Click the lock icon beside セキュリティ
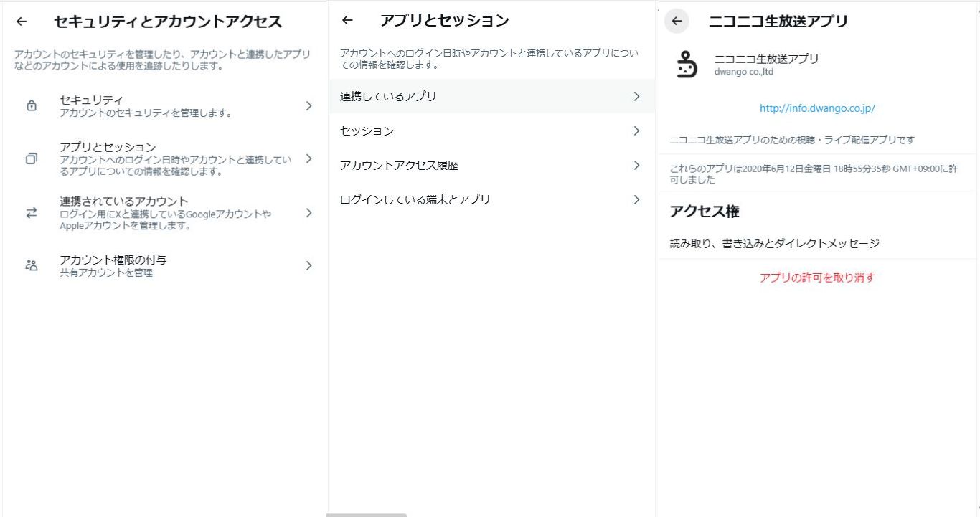Image resolution: width=980 pixels, height=517 pixels. (31, 106)
